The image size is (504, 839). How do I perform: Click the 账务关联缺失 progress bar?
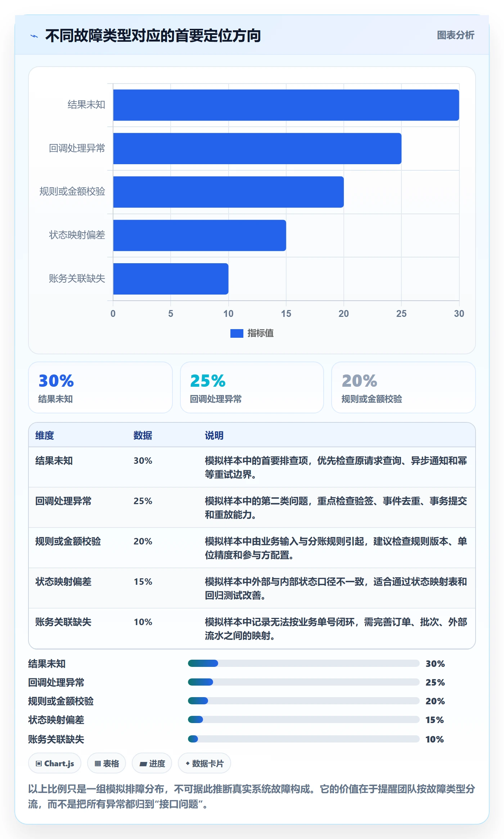304,739
